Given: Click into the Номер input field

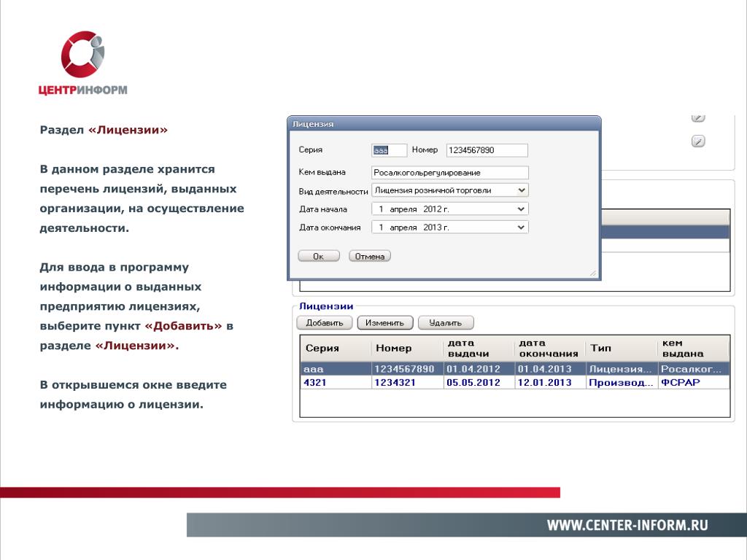Looking at the screenshot, I should pos(487,150).
